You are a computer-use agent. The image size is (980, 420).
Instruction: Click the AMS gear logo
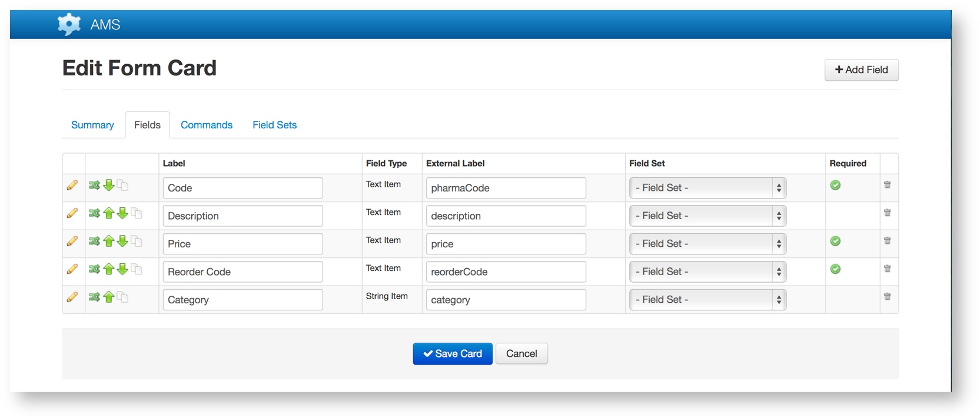coord(69,24)
